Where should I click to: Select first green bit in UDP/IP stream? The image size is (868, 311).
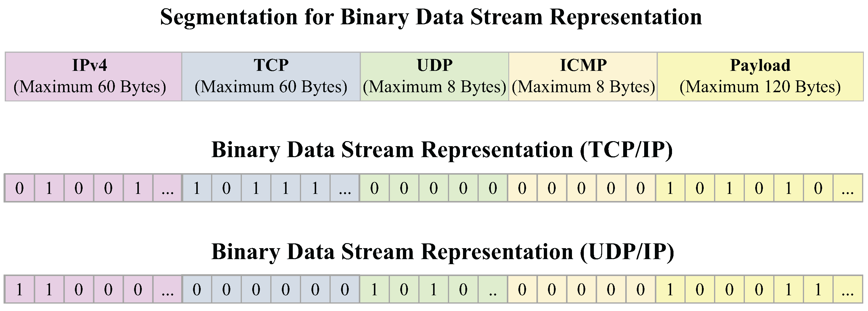pyautogui.click(x=374, y=290)
